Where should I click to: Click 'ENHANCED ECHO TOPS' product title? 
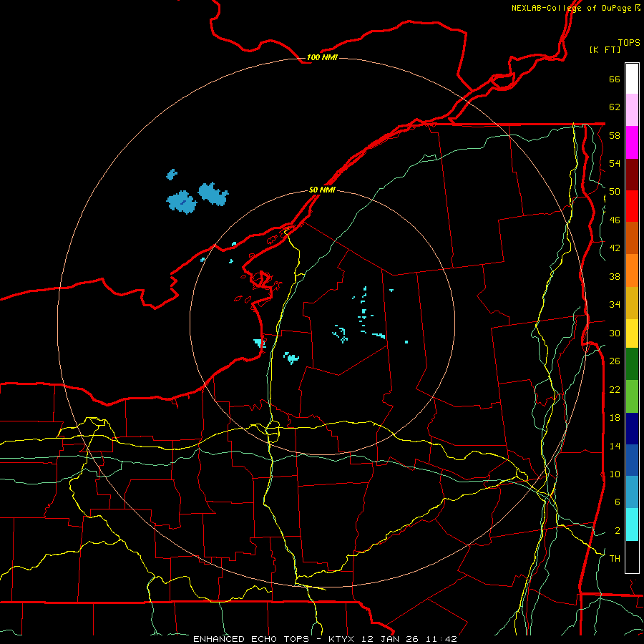250,639
